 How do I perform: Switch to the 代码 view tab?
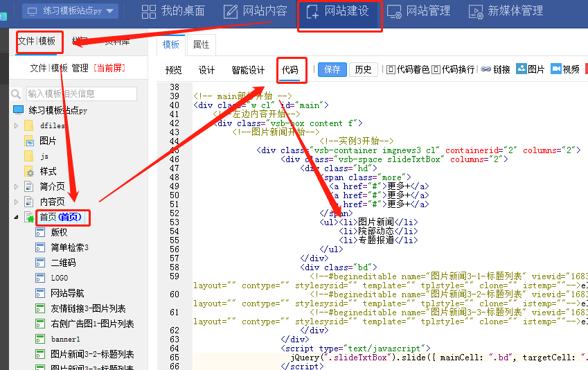290,69
